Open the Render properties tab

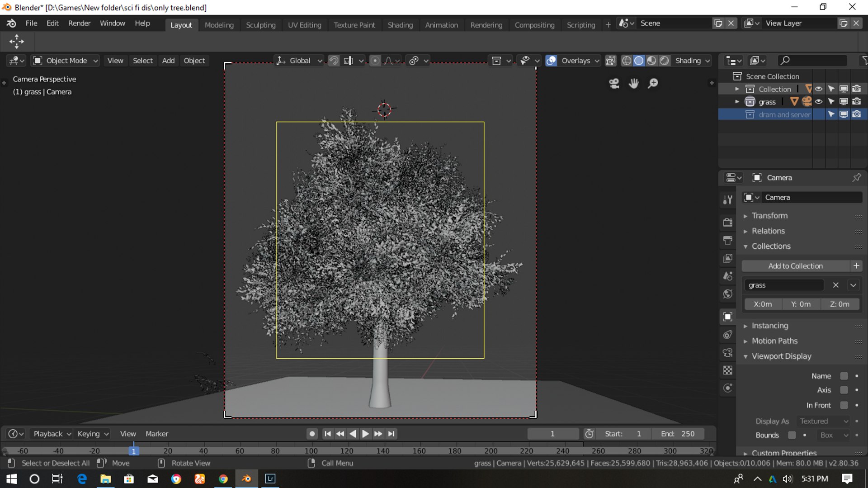(x=727, y=222)
